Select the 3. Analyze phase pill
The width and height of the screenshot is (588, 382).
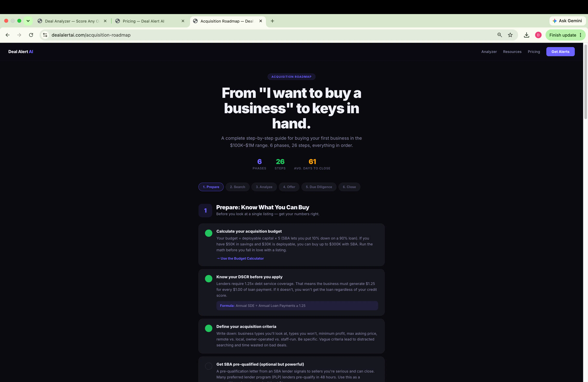(x=264, y=187)
